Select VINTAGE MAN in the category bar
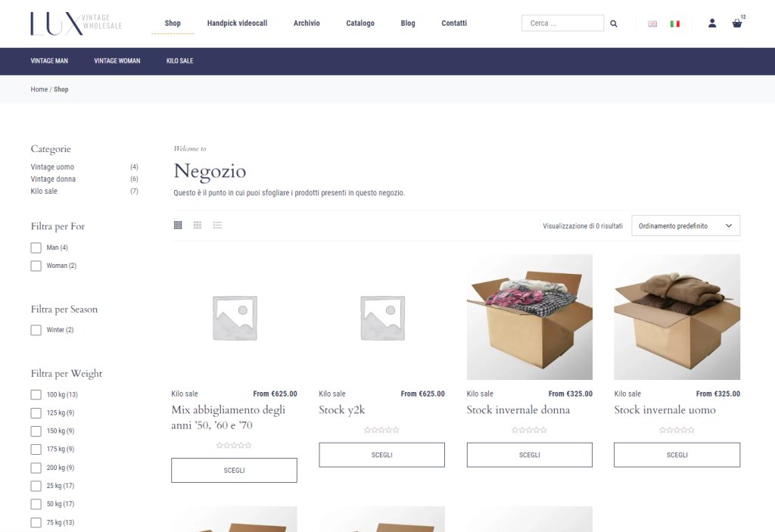Screen dimensions: 775x532 pos(49,61)
